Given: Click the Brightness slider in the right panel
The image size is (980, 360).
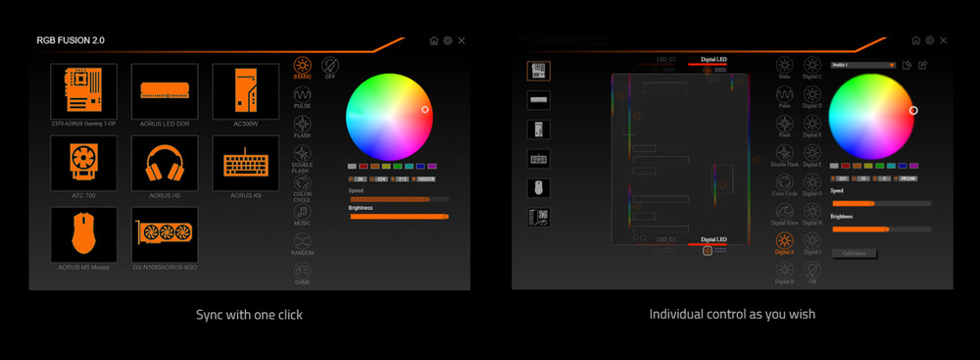Looking at the screenshot, I should tap(882, 230).
